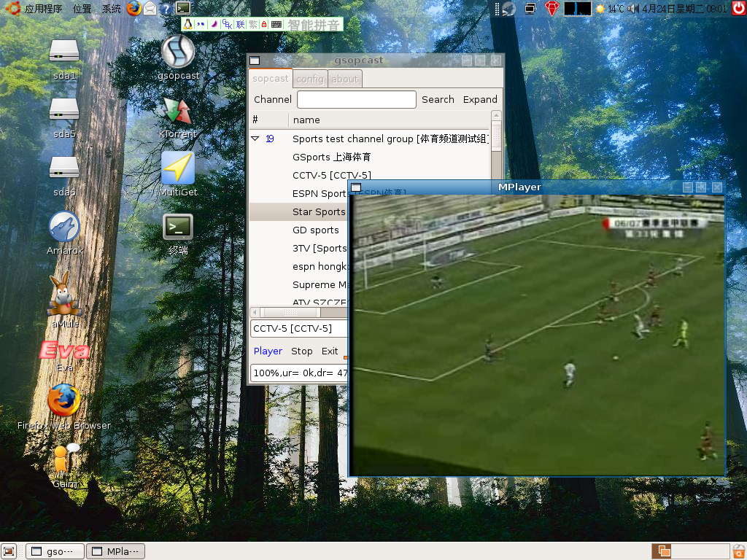Switch to the about tab
747x560 pixels.
(x=344, y=79)
